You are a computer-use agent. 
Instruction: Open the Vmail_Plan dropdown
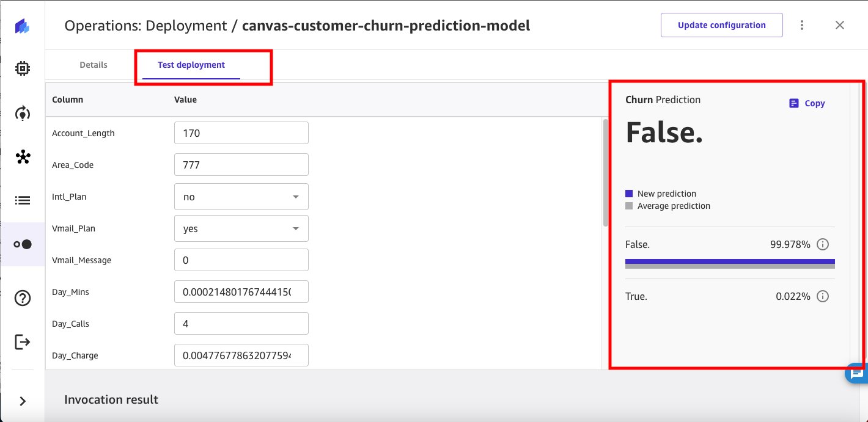point(241,228)
